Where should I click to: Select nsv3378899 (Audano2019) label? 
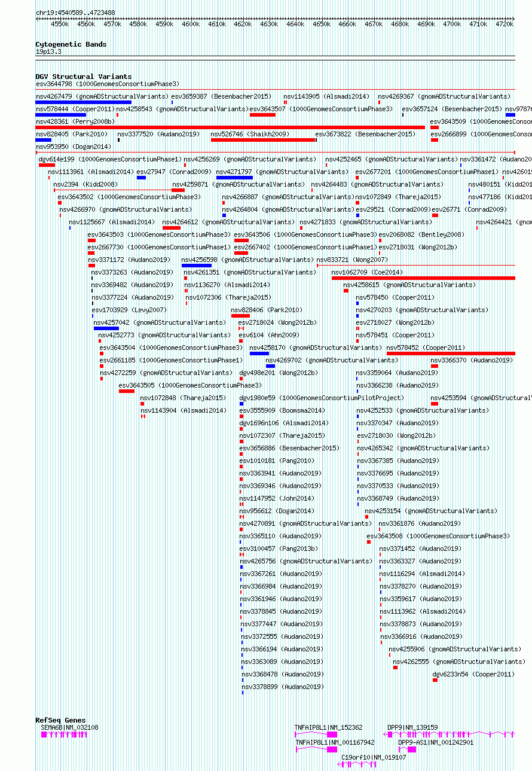tap(283, 687)
